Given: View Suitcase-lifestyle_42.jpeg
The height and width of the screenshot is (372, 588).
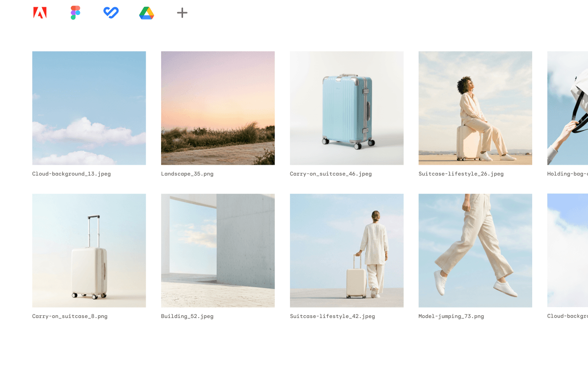Looking at the screenshot, I should [347, 250].
